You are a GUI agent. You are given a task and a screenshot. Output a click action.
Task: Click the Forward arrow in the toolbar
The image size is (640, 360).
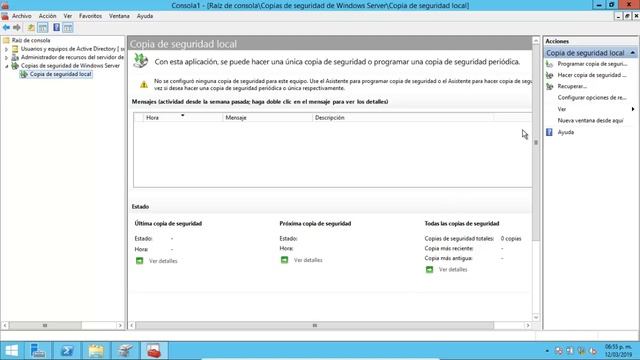click(17, 27)
